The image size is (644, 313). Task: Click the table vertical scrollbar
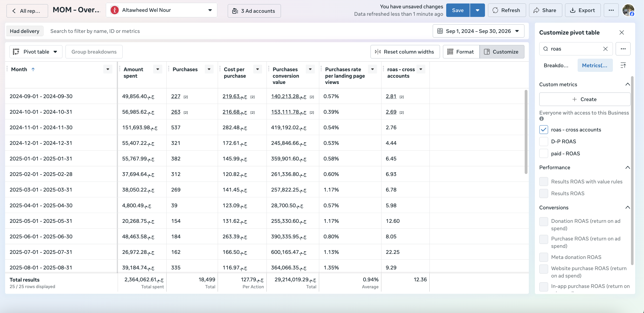coord(526,132)
